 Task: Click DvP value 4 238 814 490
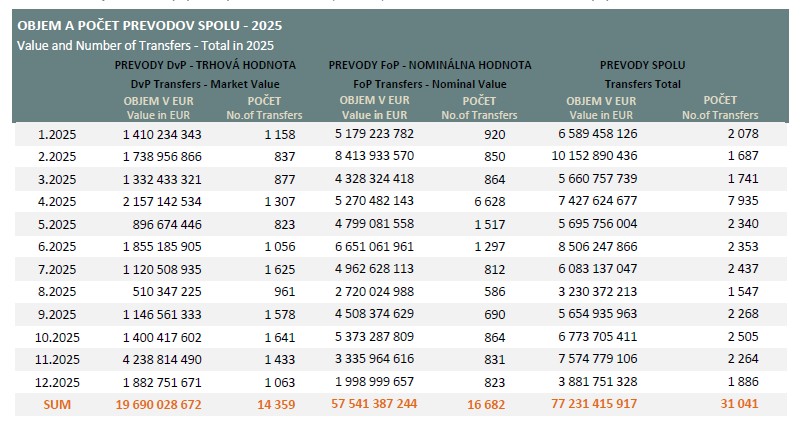point(163,358)
